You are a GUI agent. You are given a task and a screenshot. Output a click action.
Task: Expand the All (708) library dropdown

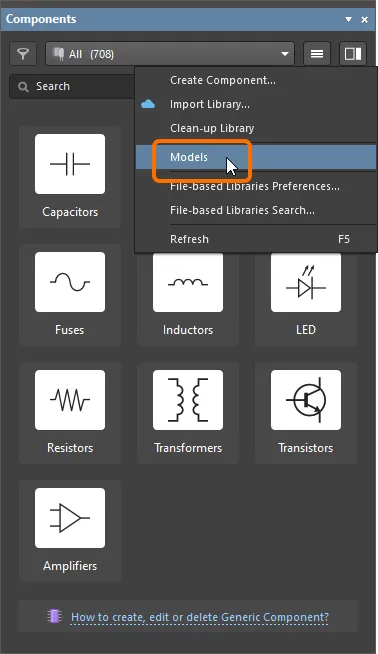click(170, 54)
